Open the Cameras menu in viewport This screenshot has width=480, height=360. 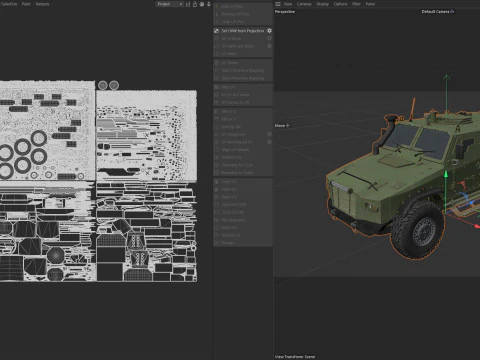pos(304,4)
